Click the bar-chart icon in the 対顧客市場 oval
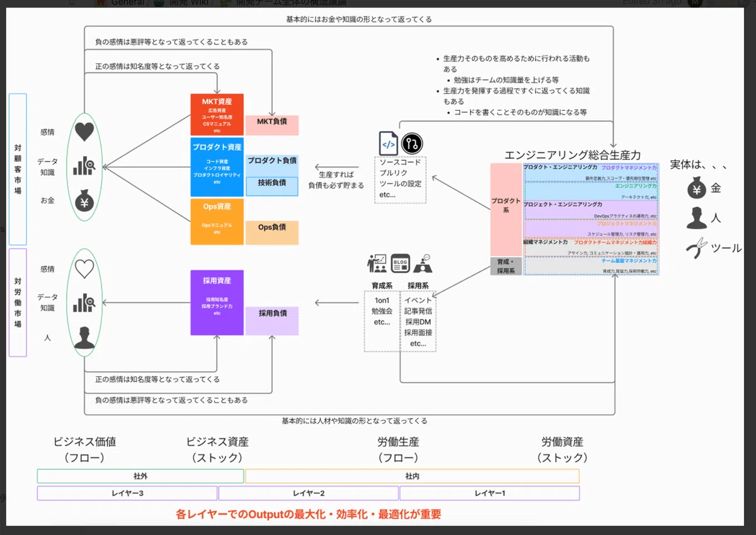The image size is (756, 535). pos(84,166)
